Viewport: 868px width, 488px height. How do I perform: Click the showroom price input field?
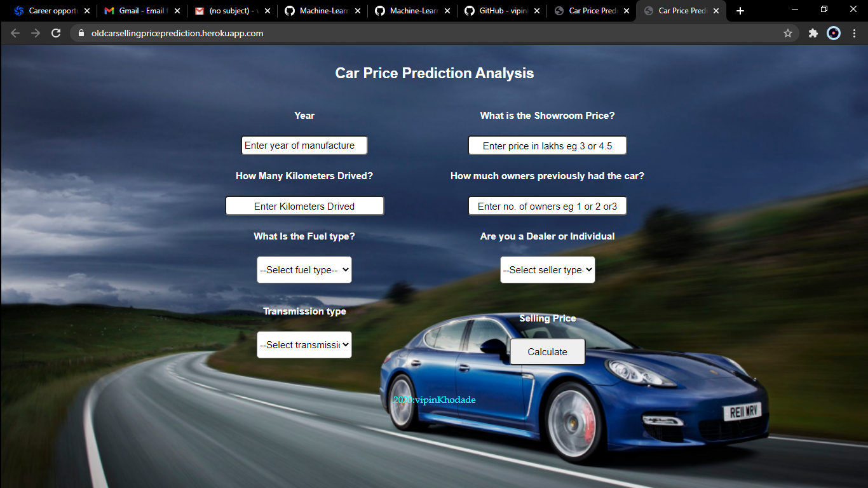[547, 145]
